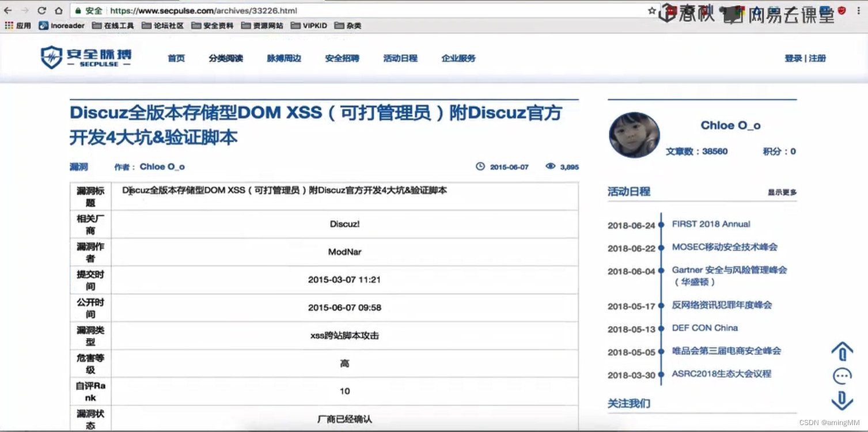Open 反网络资讯犯罪年度峰会 event
This screenshot has height=432, width=868.
click(722, 305)
